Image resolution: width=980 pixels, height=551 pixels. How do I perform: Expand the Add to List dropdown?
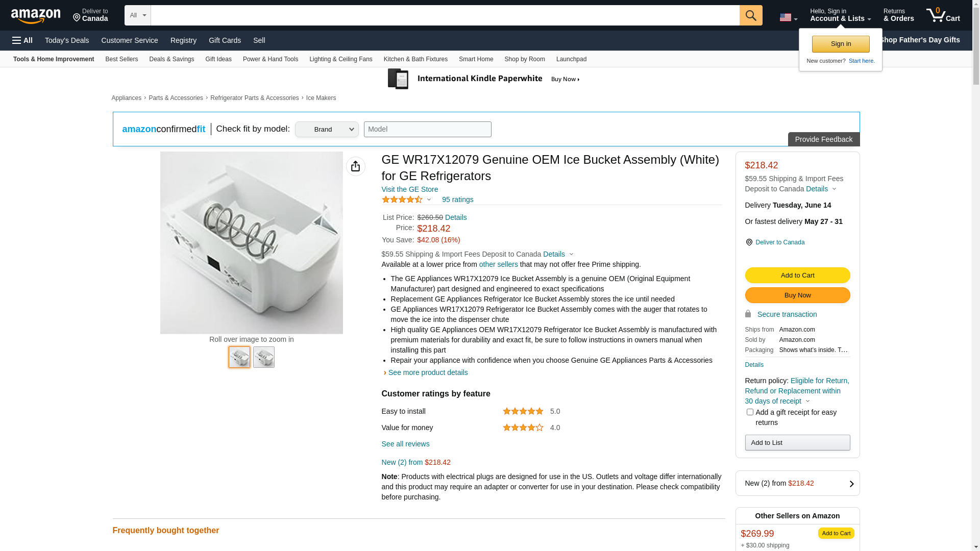797,443
